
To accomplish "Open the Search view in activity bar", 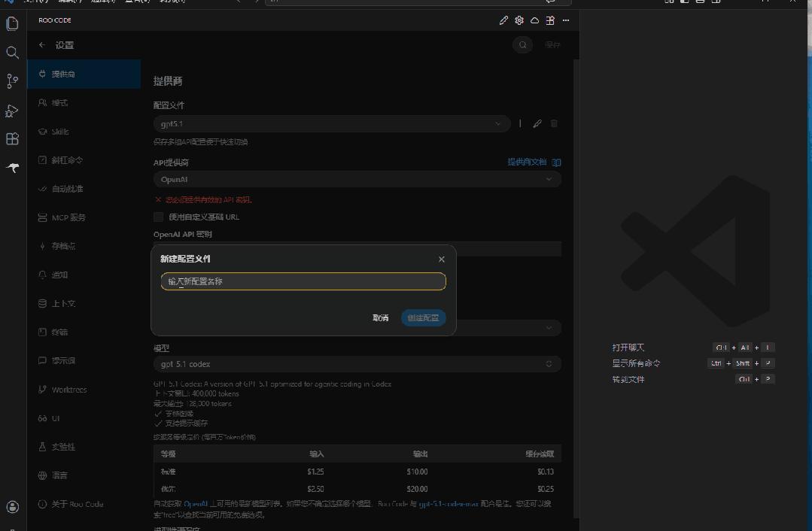I will pos(13,52).
